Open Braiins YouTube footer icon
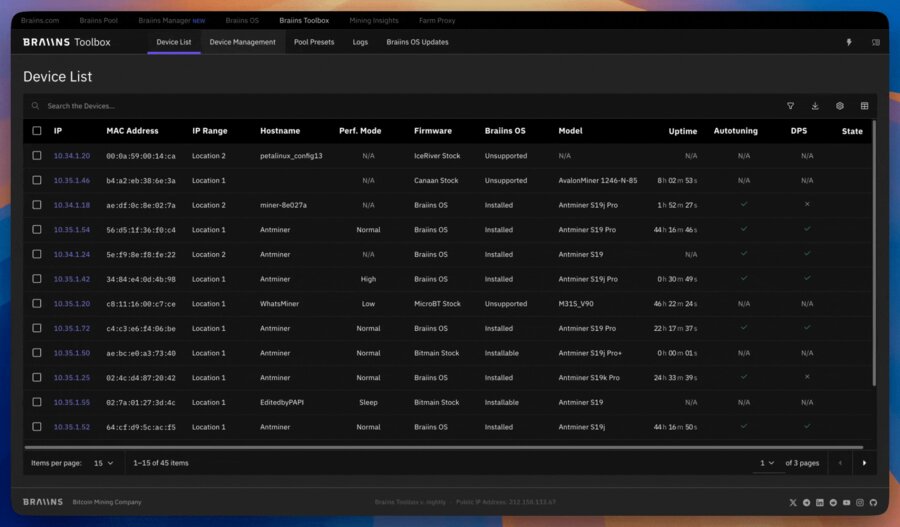This screenshot has height=527, width=900. 846,502
